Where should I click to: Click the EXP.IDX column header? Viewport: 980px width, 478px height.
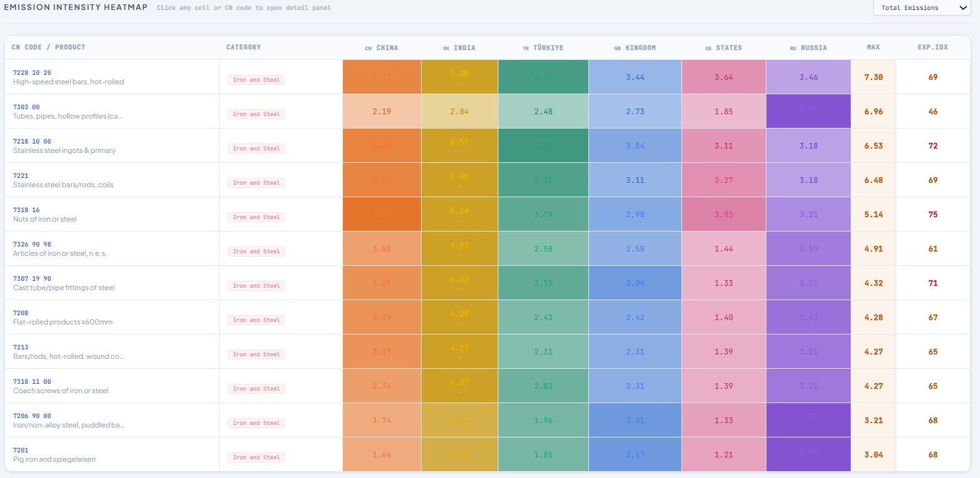933,47
